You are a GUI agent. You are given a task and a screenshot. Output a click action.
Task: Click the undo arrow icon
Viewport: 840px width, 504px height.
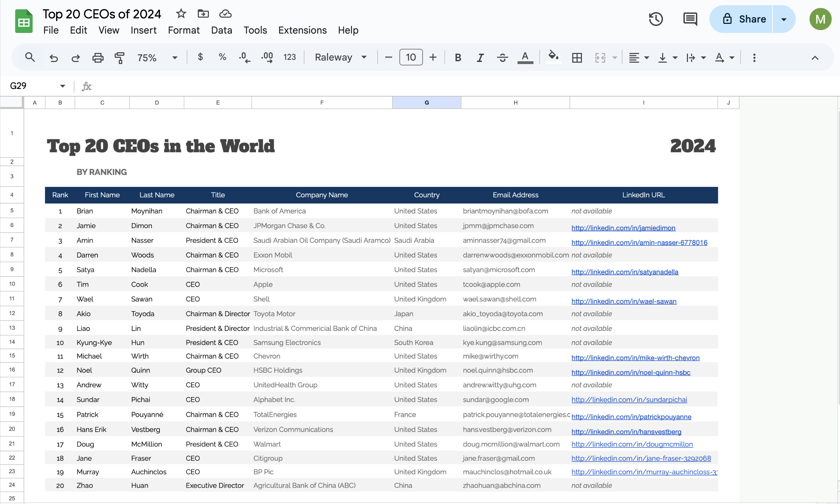54,57
